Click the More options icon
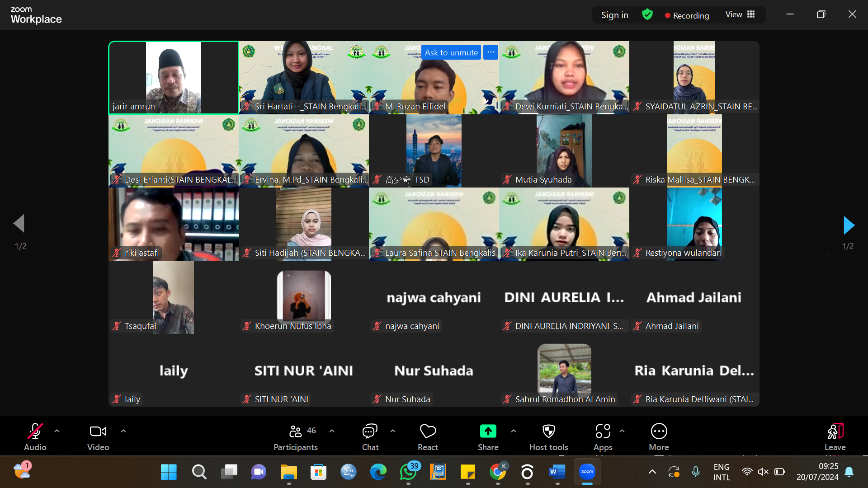The width and height of the screenshot is (868, 488). [x=659, y=432]
